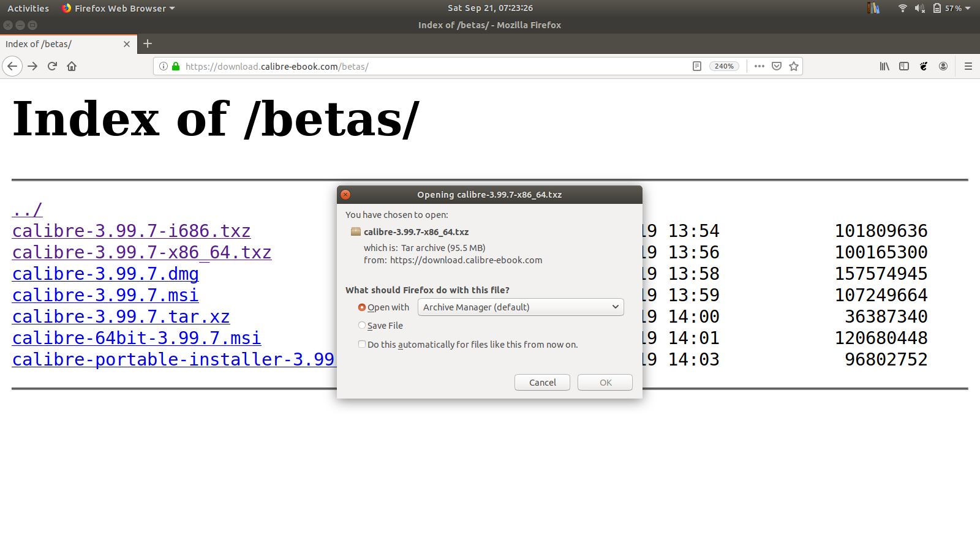Switch to the Index of /betas/ tab
This screenshot has height=551, width=980.
pos(67,44)
